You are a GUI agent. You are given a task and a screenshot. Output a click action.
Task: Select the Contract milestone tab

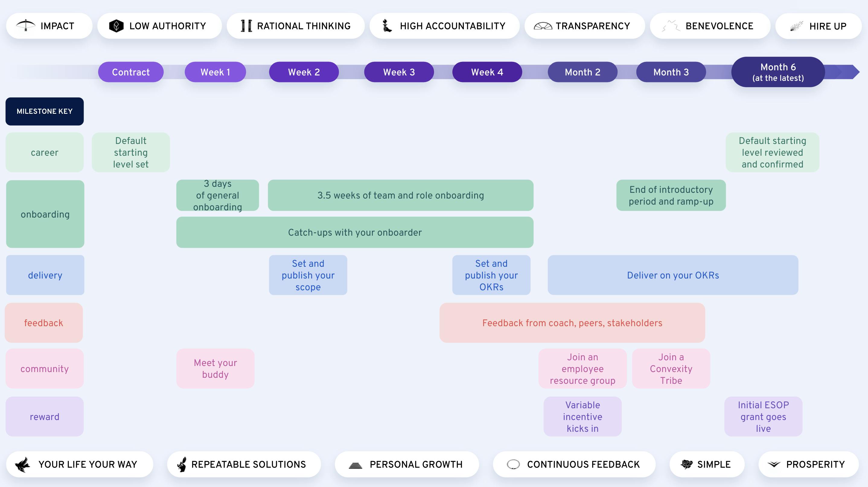[x=131, y=72]
